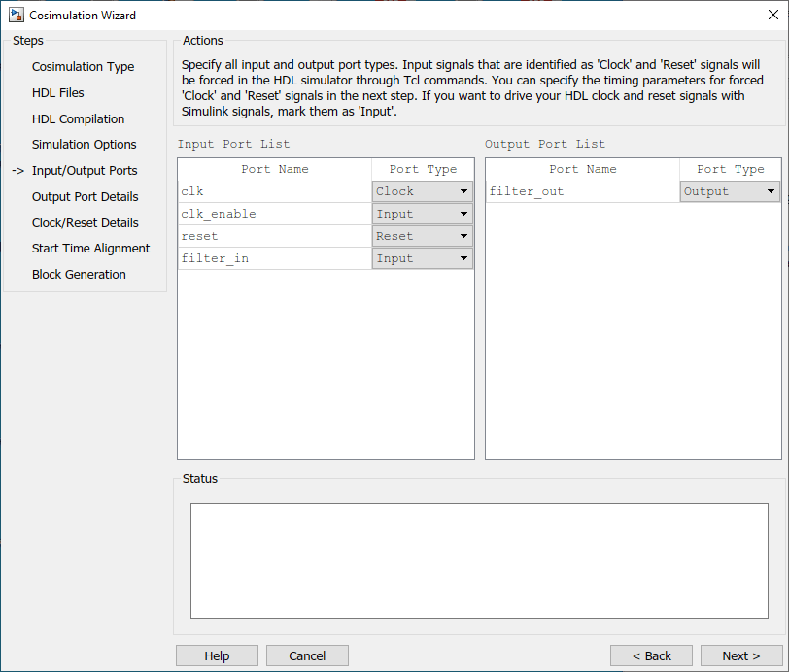
Task: Select the HDL Files step
Action: tap(60, 92)
